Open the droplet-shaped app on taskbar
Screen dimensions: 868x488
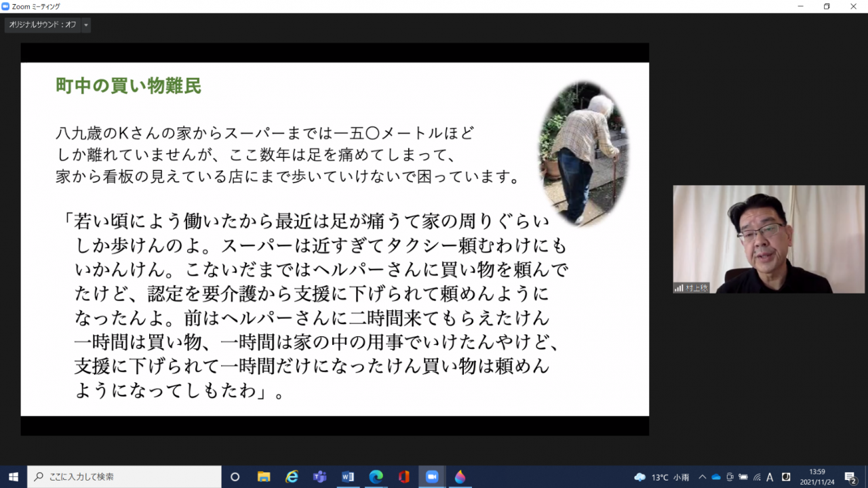click(x=460, y=476)
